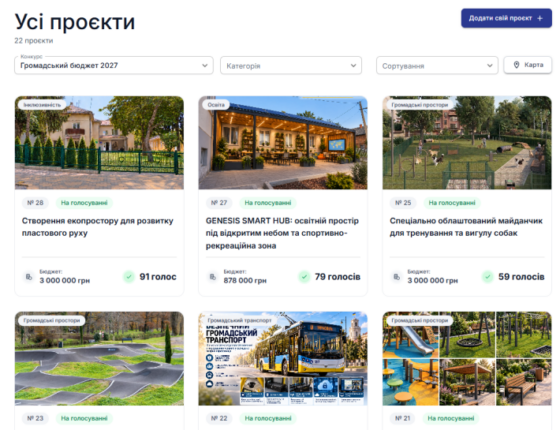Click the Освіта category tag on second card
Image resolution: width=560 pixels, height=430 pixels.
click(216, 105)
